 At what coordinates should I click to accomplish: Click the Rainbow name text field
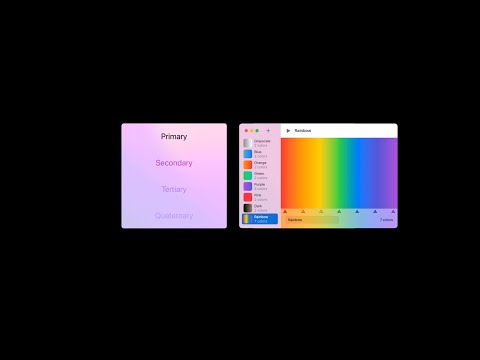point(312,220)
